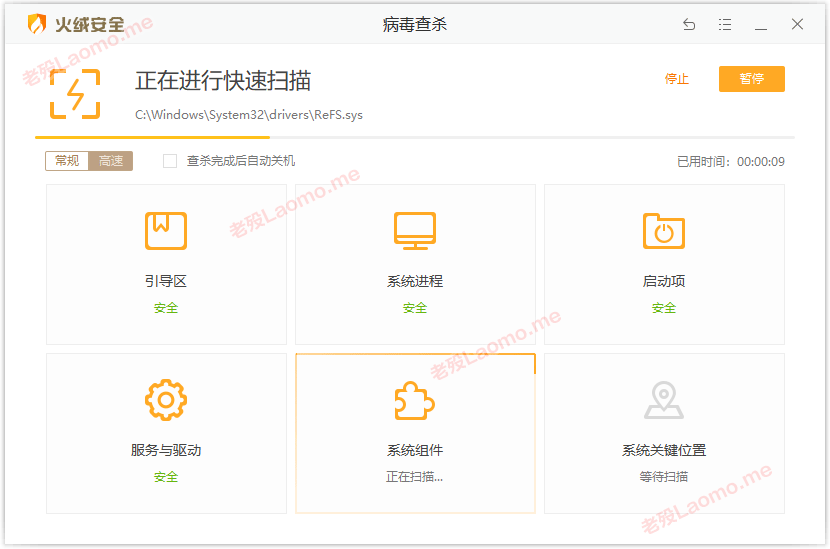Viewport: 830px width, 549px height.
Task: Click the scanned file path ReFS.sys
Action: pyautogui.click(x=249, y=115)
